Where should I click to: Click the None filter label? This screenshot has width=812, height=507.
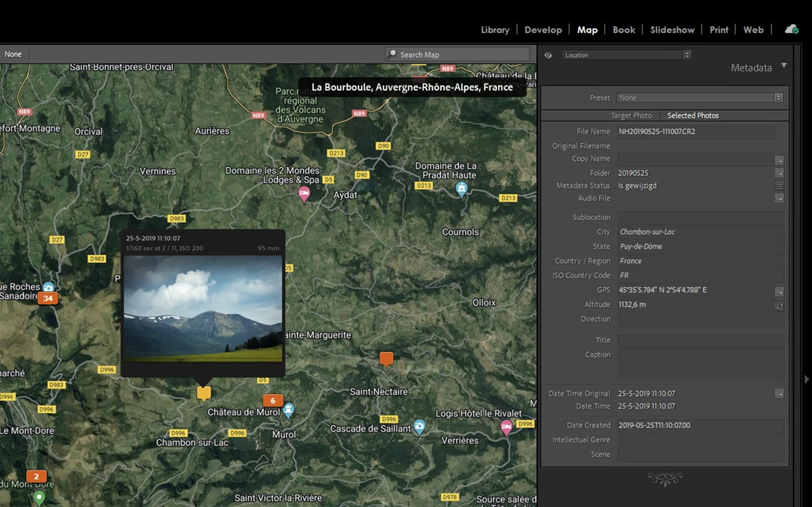tap(13, 54)
